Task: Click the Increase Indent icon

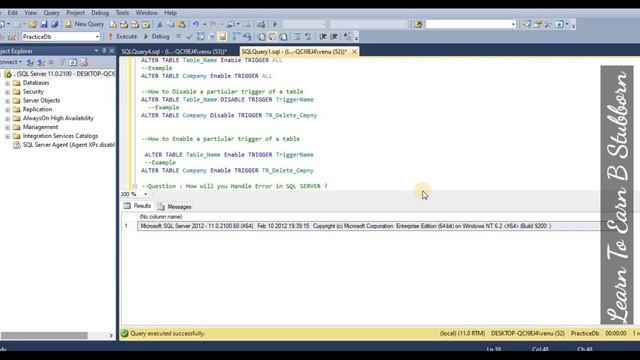Action: (334, 37)
